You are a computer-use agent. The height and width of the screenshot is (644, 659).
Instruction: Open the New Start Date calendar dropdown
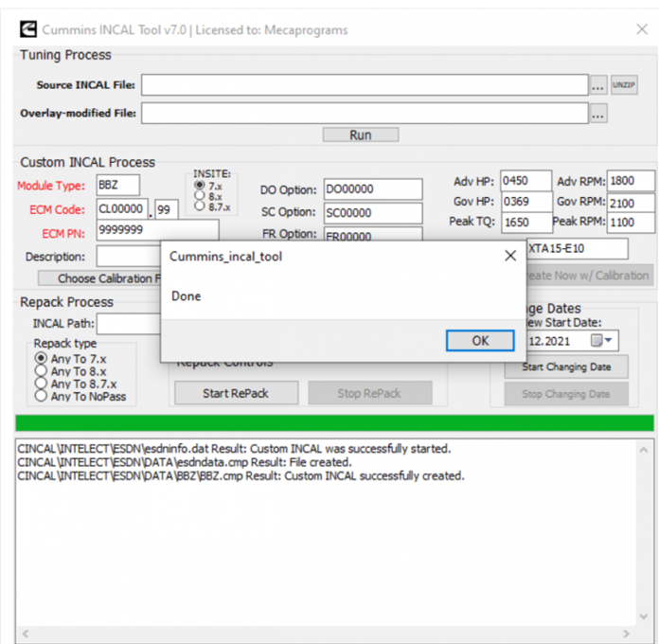pyautogui.click(x=602, y=340)
